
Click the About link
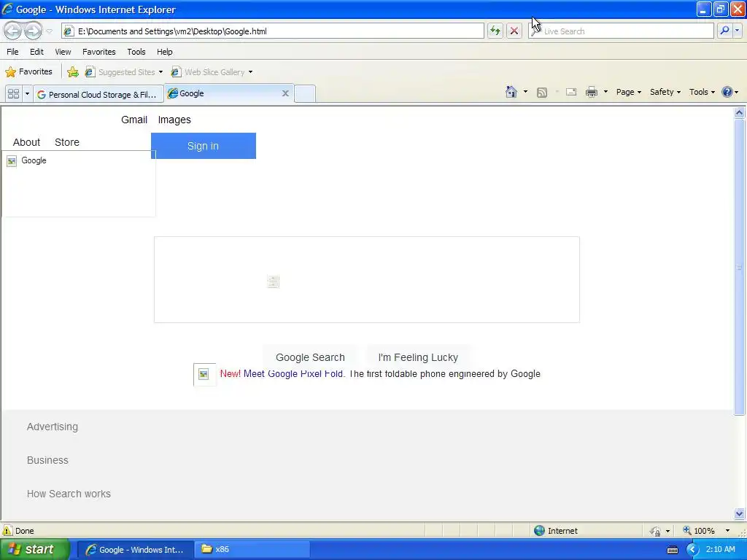[x=27, y=142]
